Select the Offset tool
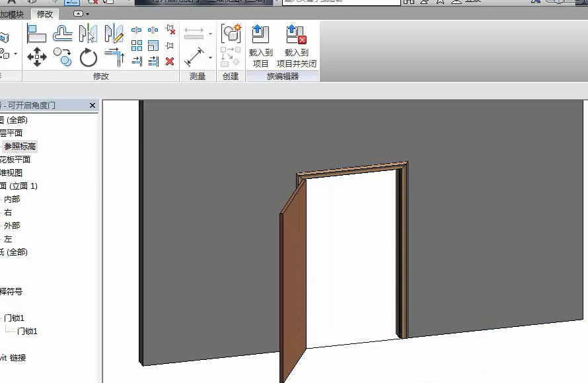The image size is (588, 383). pos(63,33)
